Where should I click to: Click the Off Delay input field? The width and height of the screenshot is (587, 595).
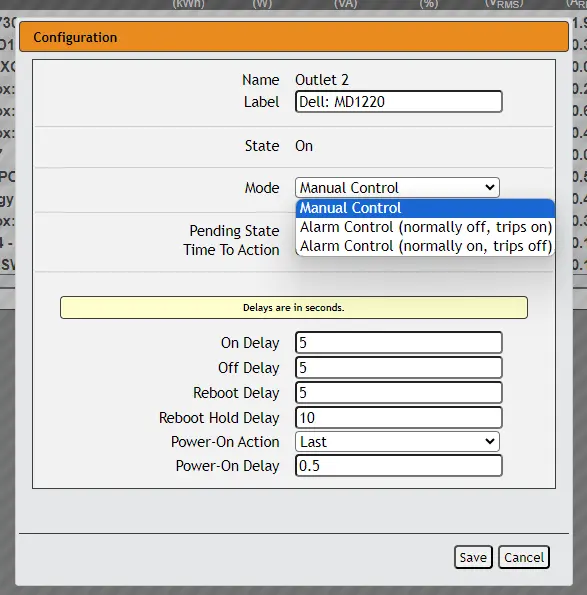pos(398,368)
